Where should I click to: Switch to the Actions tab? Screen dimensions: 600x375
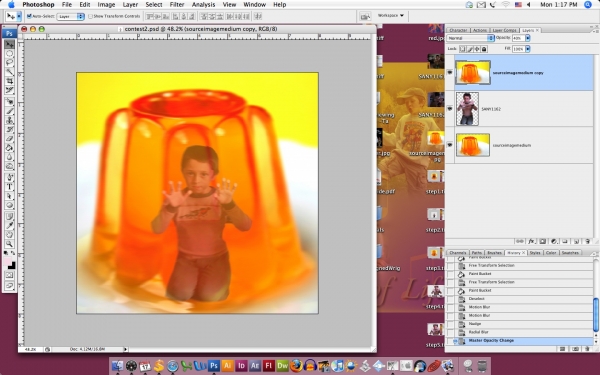[x=479, y=30]
